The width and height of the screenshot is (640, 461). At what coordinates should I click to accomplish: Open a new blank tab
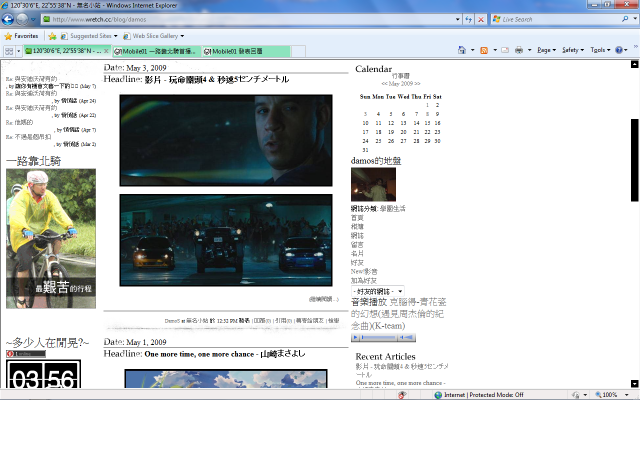click(298, 51)
